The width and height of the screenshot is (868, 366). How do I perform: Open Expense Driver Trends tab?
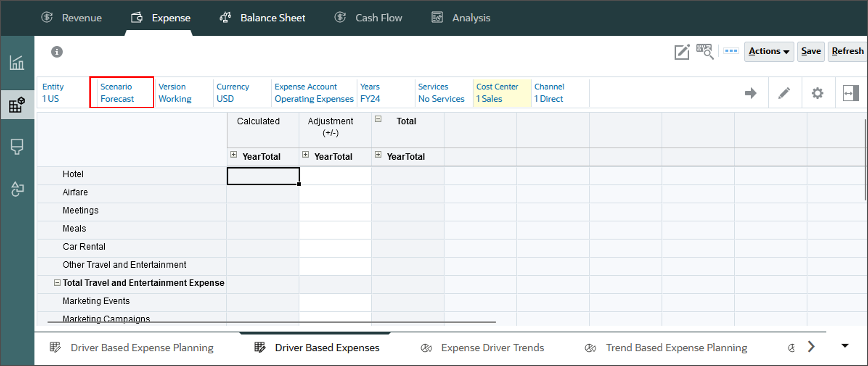(x=482, y=348)
